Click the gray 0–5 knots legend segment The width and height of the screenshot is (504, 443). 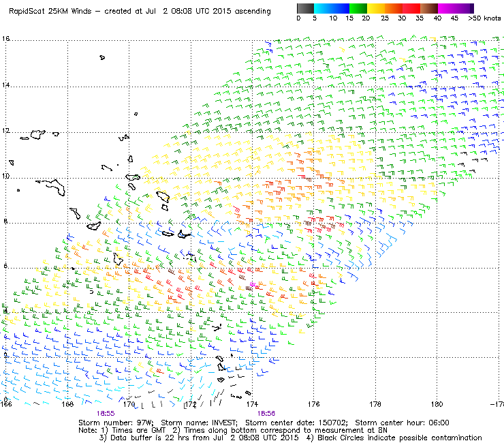coord(305,8)
